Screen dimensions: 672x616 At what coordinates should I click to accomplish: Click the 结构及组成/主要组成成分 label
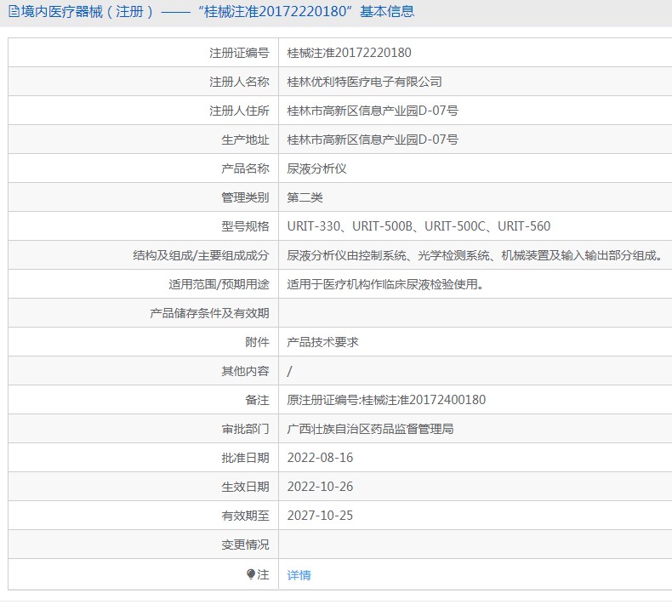(201, 255)
